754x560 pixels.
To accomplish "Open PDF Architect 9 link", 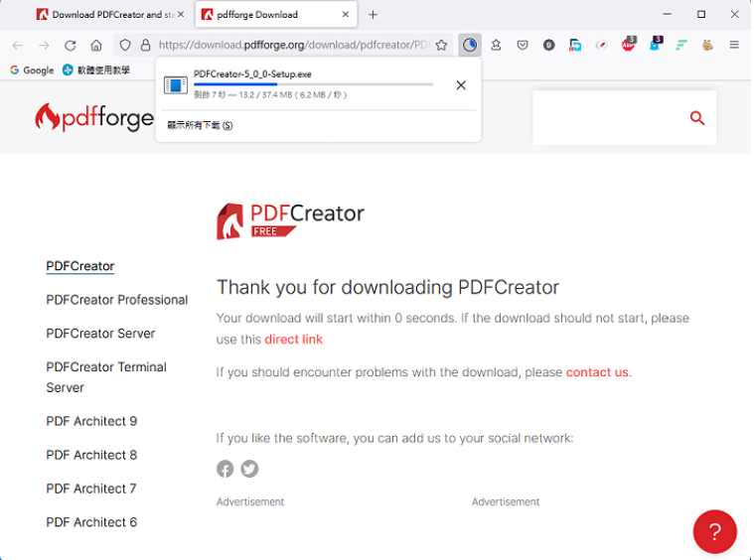I will tap(91, 422).
